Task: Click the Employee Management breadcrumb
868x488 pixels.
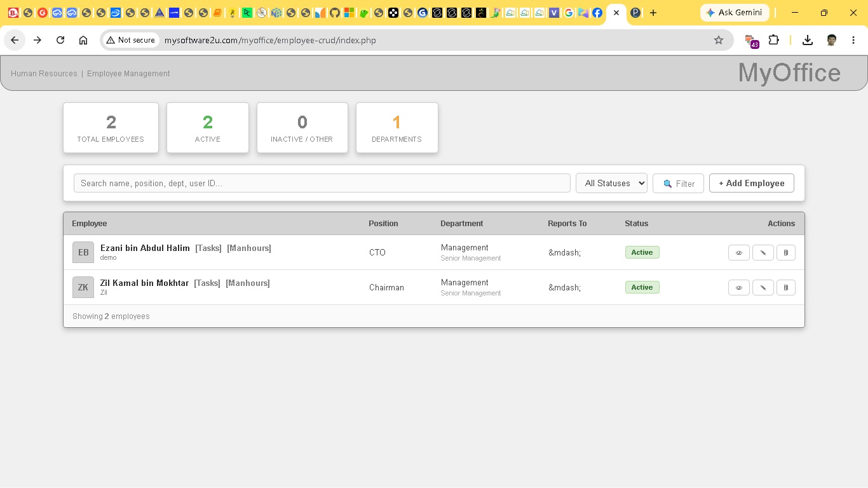Action: pos(128,74)
